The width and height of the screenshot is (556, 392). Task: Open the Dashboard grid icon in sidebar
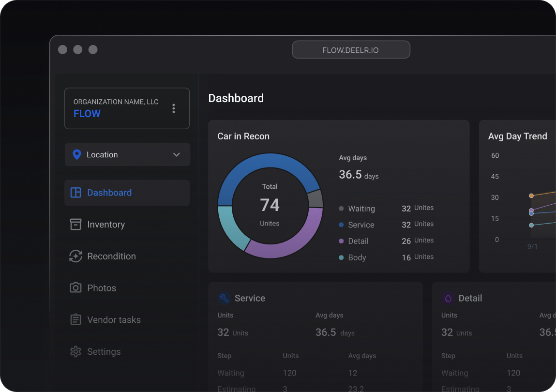(x=75, y=193)
